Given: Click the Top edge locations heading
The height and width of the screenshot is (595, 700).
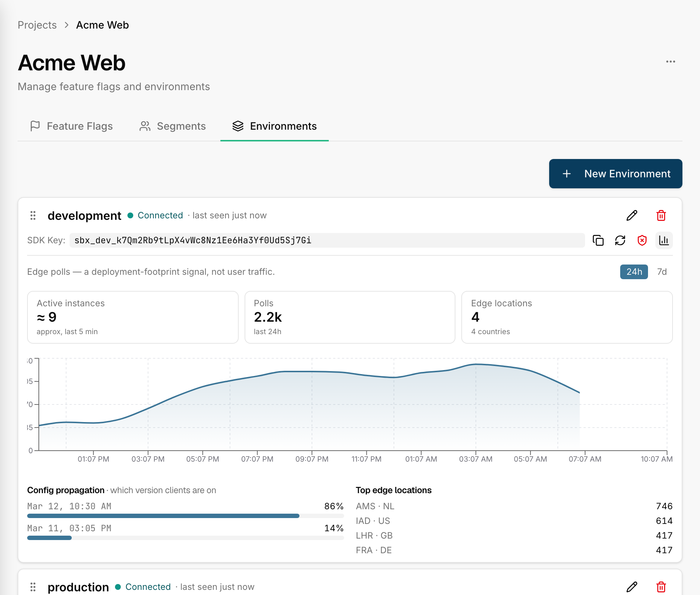Looking at the screenshot, I should click(394, 490).
